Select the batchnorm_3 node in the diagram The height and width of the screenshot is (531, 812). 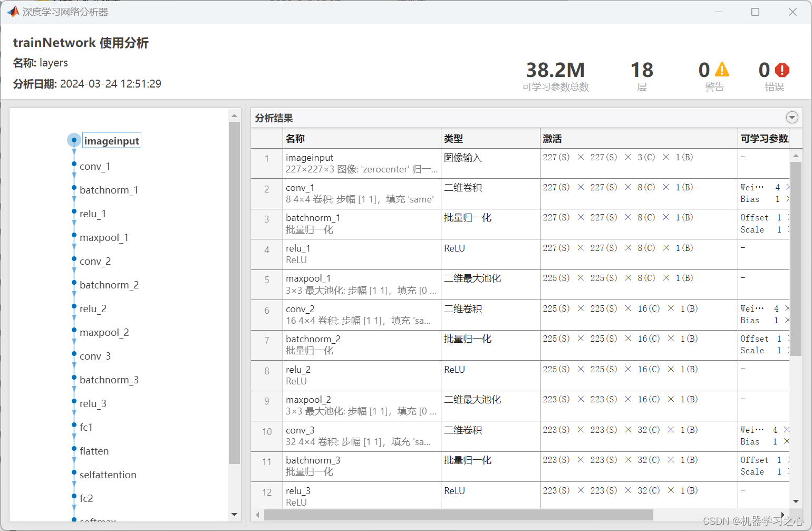click(x=109, y=380)
